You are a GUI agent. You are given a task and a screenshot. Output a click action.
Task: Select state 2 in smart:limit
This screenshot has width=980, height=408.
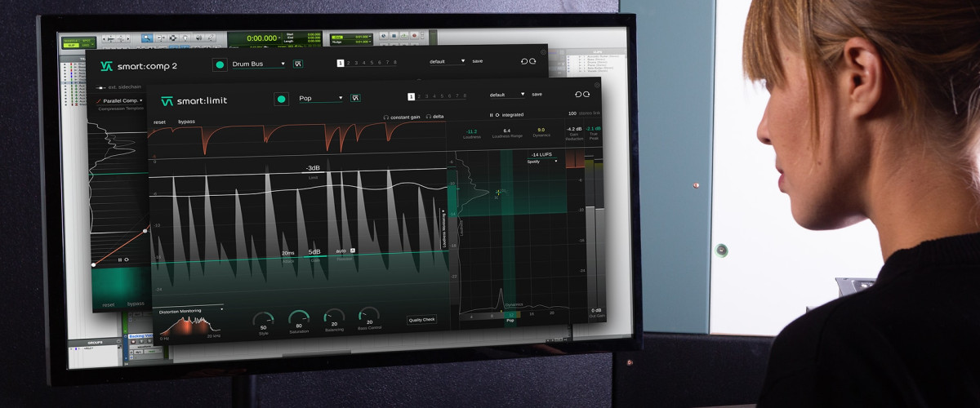419,96
